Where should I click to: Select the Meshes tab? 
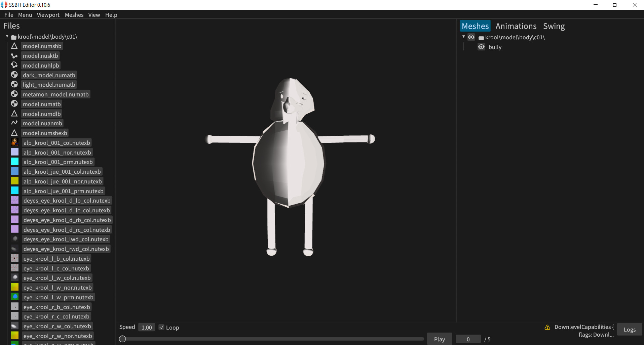click(x=475, y=26)
